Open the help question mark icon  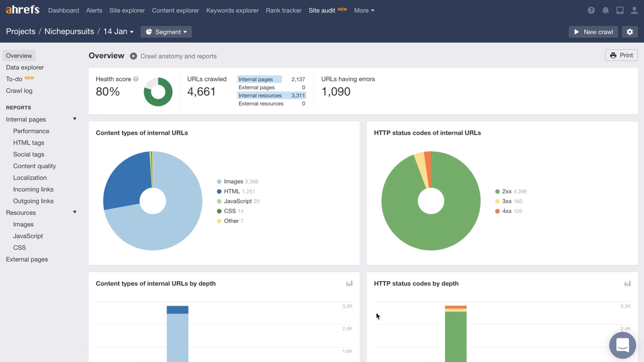[591, 11]
